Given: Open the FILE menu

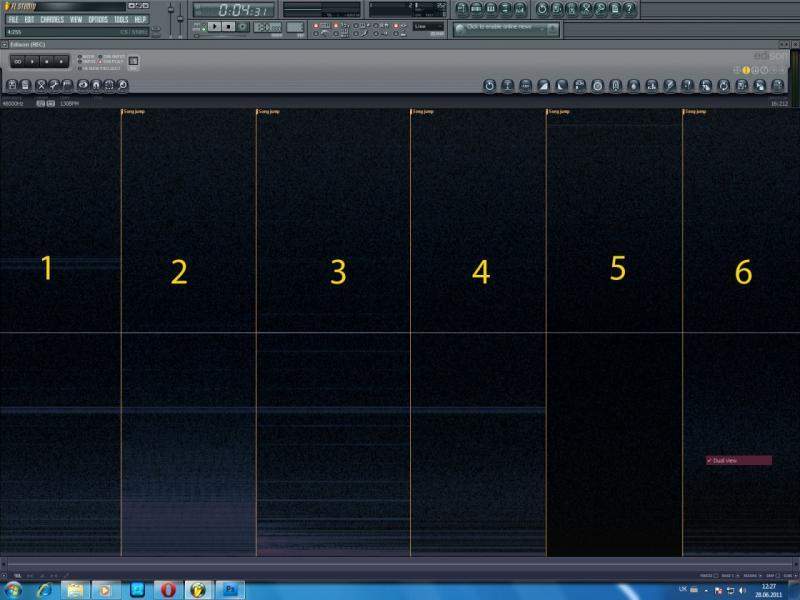Looking at the screenshot, I should pos(14,19).
